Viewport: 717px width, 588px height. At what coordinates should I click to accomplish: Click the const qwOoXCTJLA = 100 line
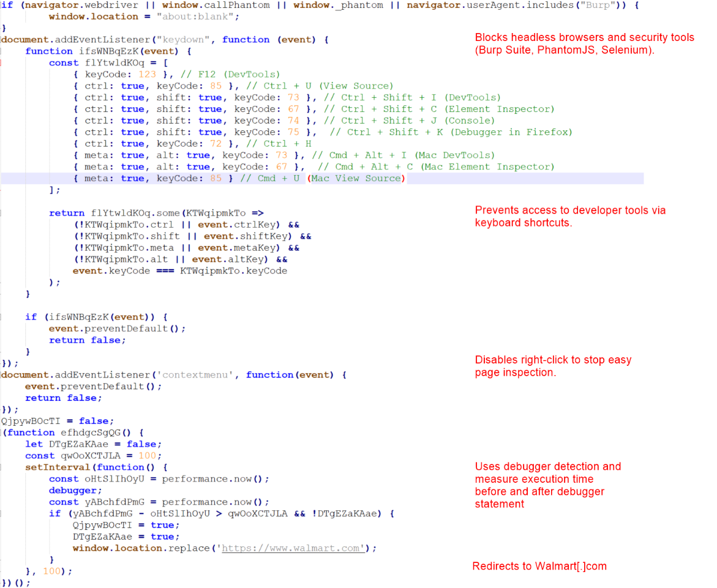tap(93, 456)
